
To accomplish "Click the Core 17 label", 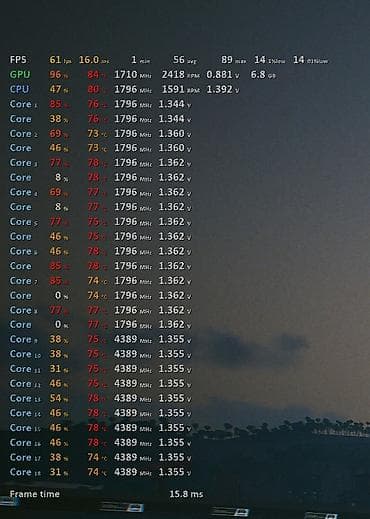I will (25, 457).
